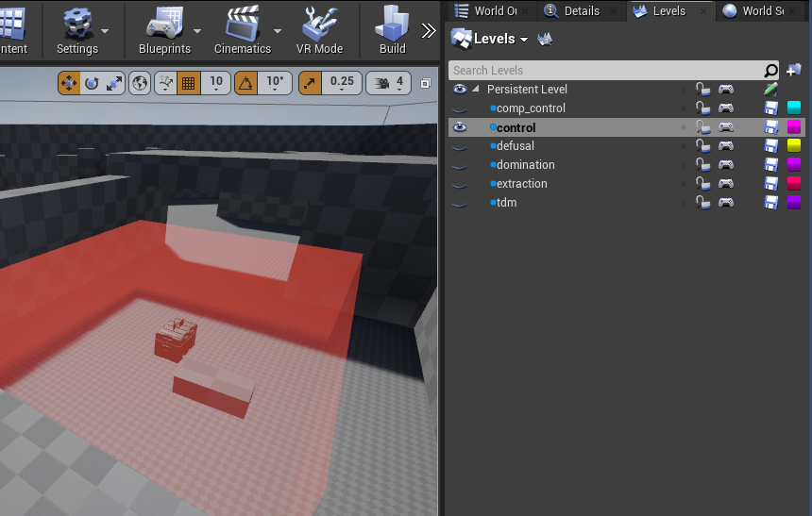Toggle lock on defusal level

coord(702,146)
